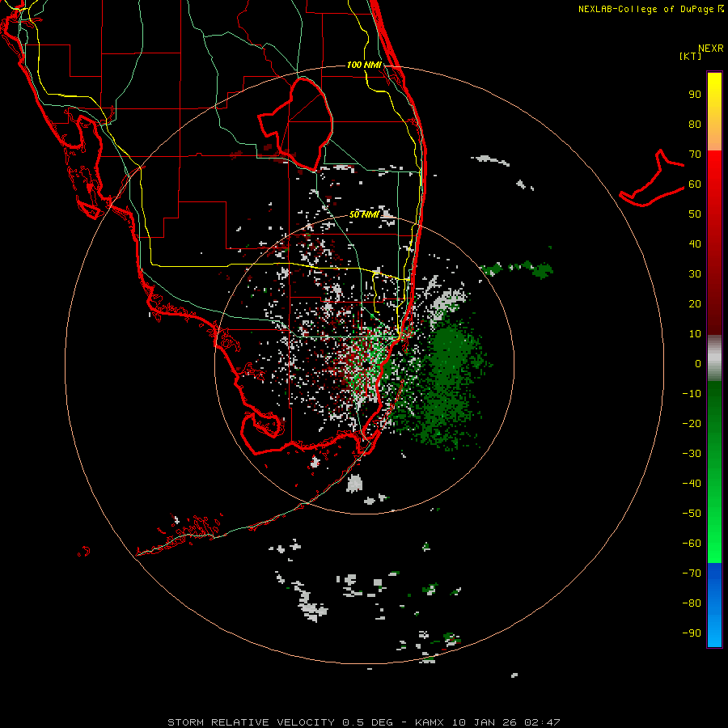The image size is (728, 728).
Task: Click the 70 value on color scale
Action: pyautogui.click(x=695, y=154)
